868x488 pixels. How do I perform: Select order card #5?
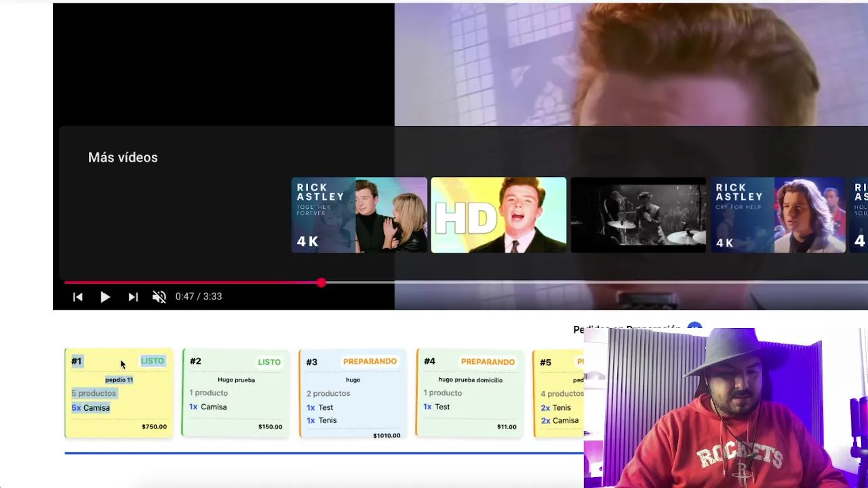[559, 393]
